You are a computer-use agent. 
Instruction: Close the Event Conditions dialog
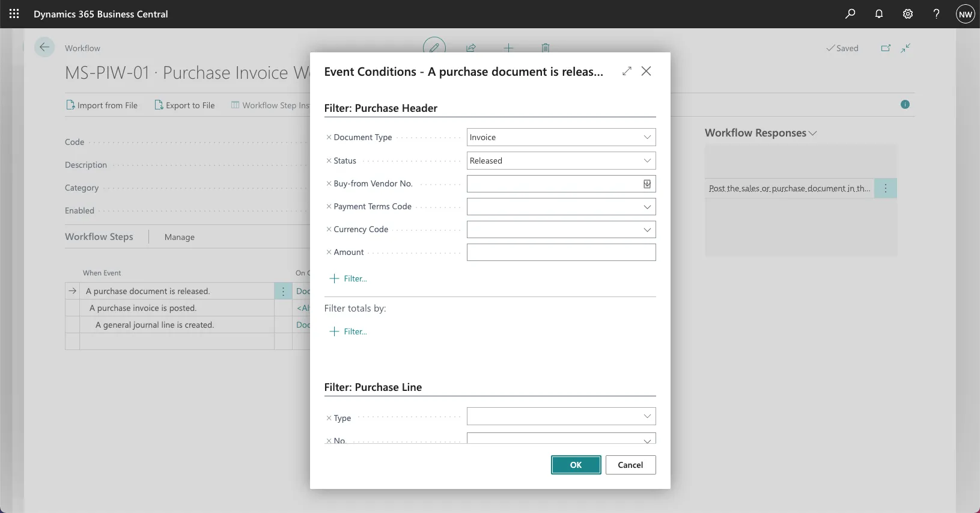tap(647, 71)
